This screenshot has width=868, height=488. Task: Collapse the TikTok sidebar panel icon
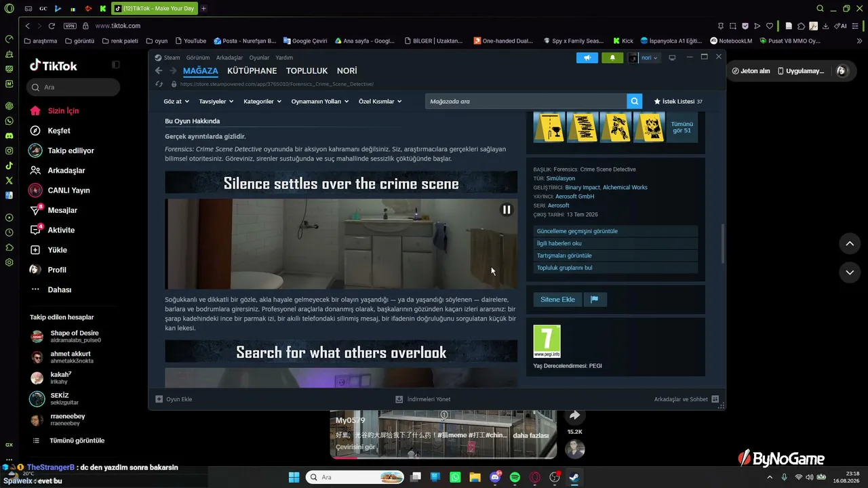click(116, 65)
